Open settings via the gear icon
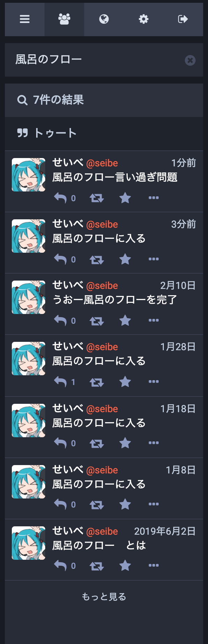Screen dimensions: 208x644 (144, 19)
